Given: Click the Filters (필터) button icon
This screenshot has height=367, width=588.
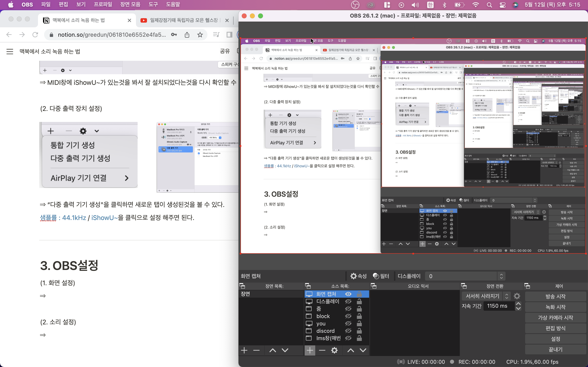Looking at the screenshot, I should point(381,276).
